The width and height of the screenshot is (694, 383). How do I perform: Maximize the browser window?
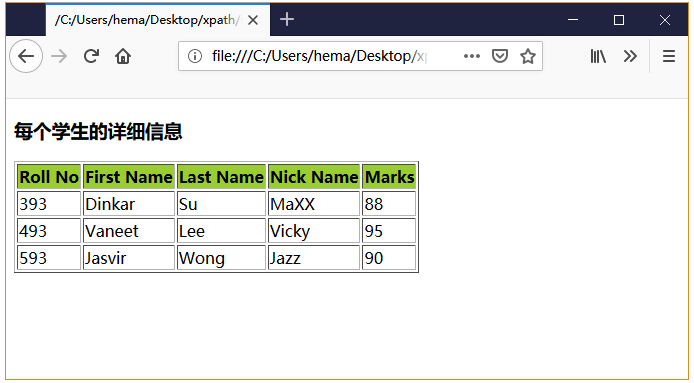[x=619, y=20]
